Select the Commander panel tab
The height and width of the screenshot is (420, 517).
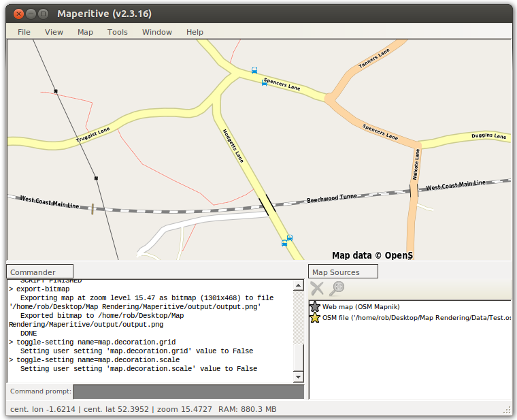click(x=39, y=272)
